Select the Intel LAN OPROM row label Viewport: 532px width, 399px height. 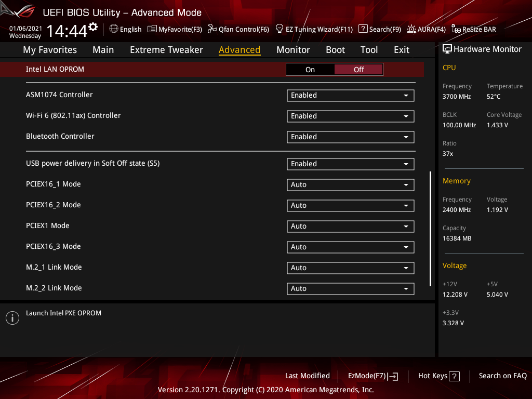[x=55, y=69]
